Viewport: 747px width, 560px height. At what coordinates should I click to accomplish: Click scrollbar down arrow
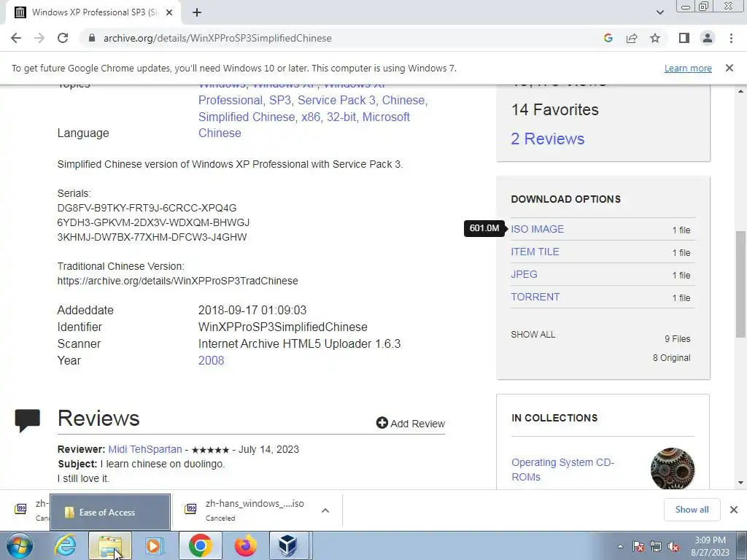pyautogui.click(x=741, y=483)
